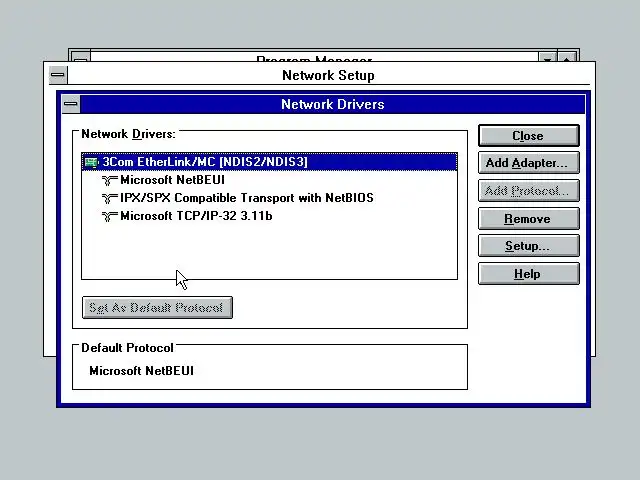Screen dimensions: 640x480
Task: Click the greyed Add Protocol button
Action: [529, 191]
